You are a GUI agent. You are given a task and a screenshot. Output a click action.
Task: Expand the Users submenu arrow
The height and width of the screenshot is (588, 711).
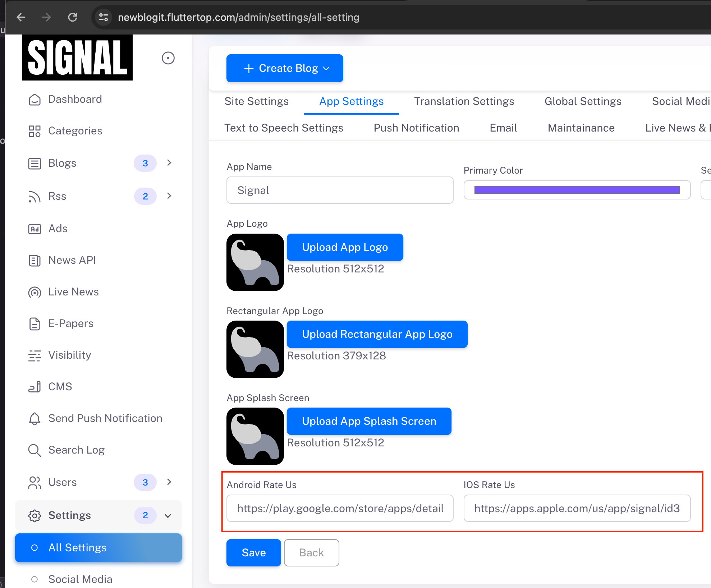click(169, 482)
